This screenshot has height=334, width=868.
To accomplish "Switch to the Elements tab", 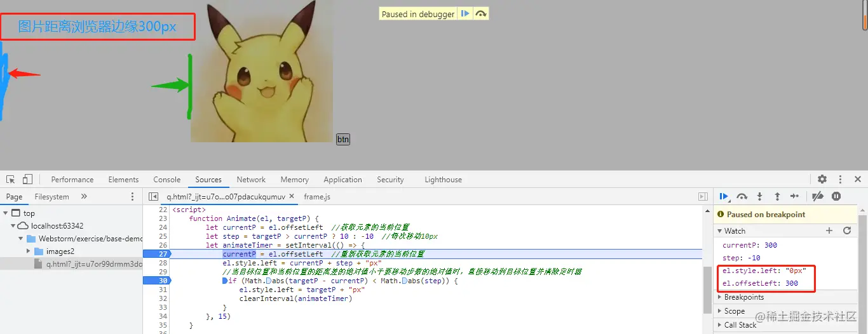I will click(x=123, y=180).
